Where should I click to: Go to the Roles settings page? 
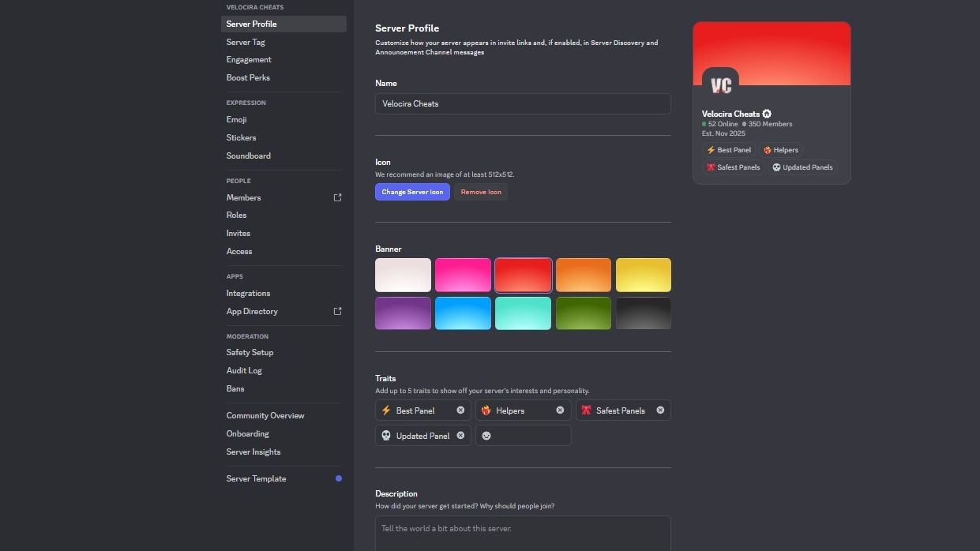click(x=236, y=215)
